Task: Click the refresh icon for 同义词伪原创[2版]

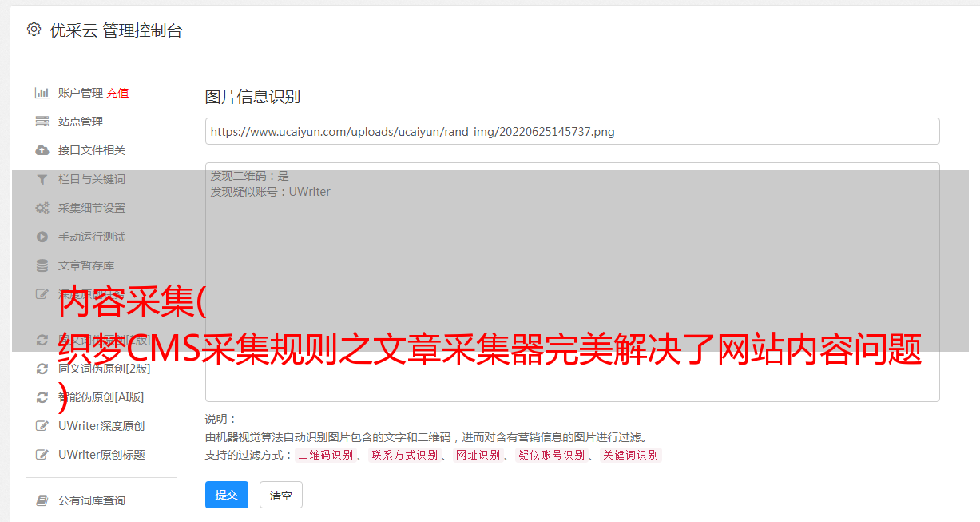Action: [42, 369]
